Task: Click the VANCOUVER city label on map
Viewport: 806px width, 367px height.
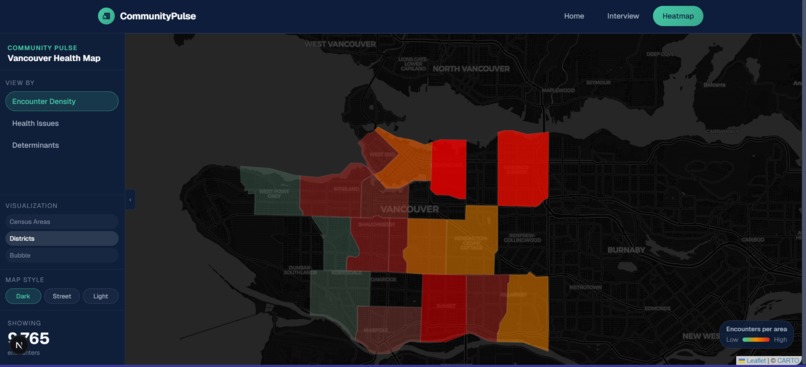Action: click(410, 209)
